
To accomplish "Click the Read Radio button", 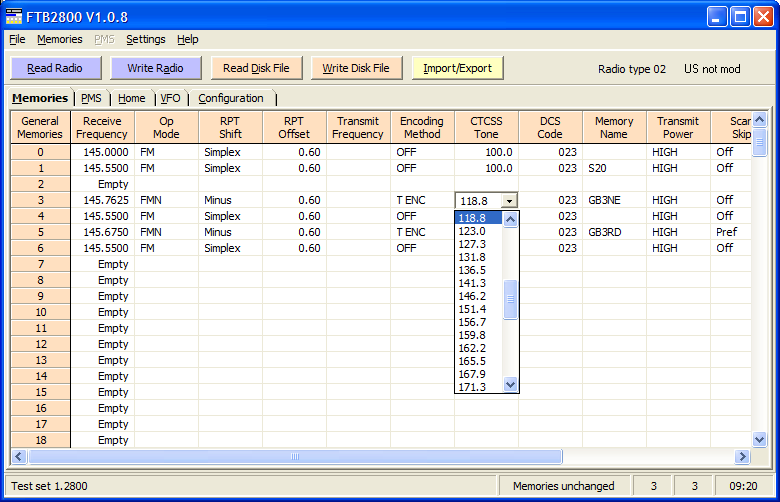I will click(55, 68).
